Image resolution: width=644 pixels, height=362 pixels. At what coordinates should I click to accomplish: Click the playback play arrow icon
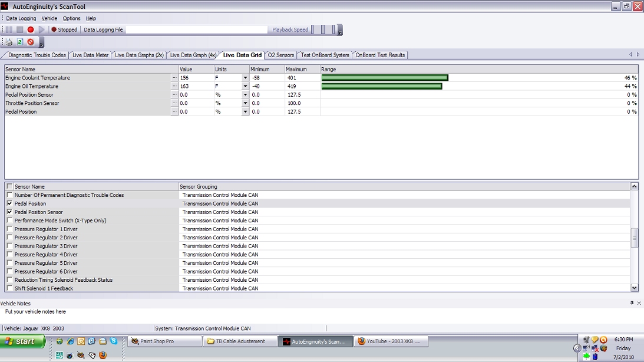tap(41, 29)
